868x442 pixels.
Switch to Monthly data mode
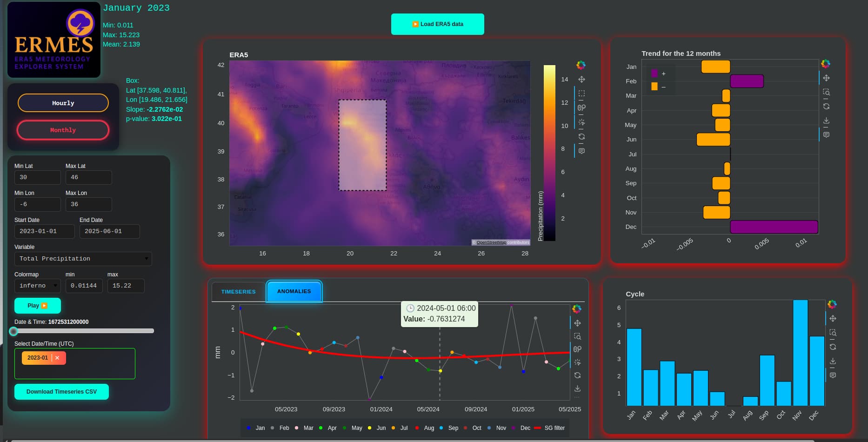point(63,130)
